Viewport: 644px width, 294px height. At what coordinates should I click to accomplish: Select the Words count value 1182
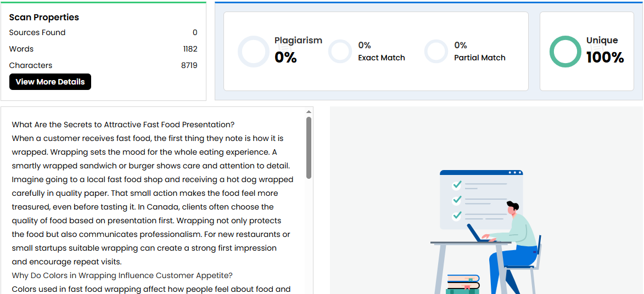pos(190,49)
